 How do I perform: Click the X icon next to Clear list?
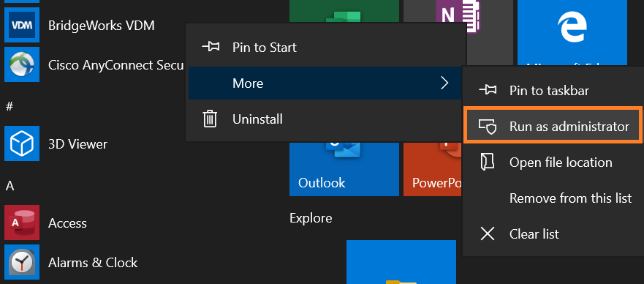pos(488,233)
